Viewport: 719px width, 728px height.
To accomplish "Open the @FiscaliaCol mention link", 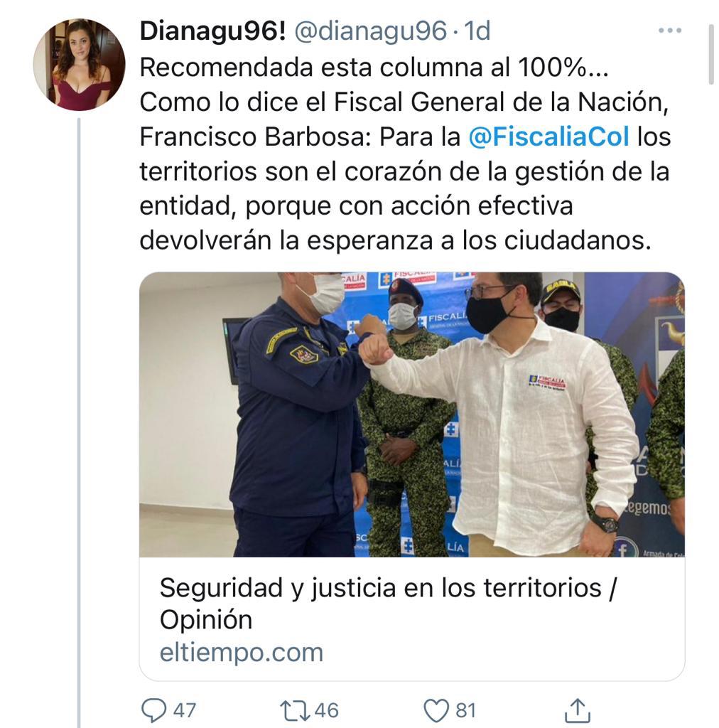I will pyautogui.click(x=548, y=137).
